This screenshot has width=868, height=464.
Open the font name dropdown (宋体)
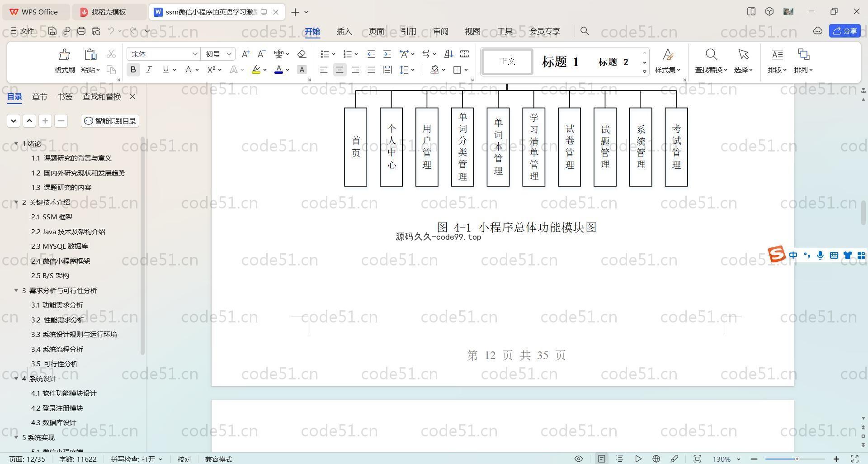(x=195, y=54)
